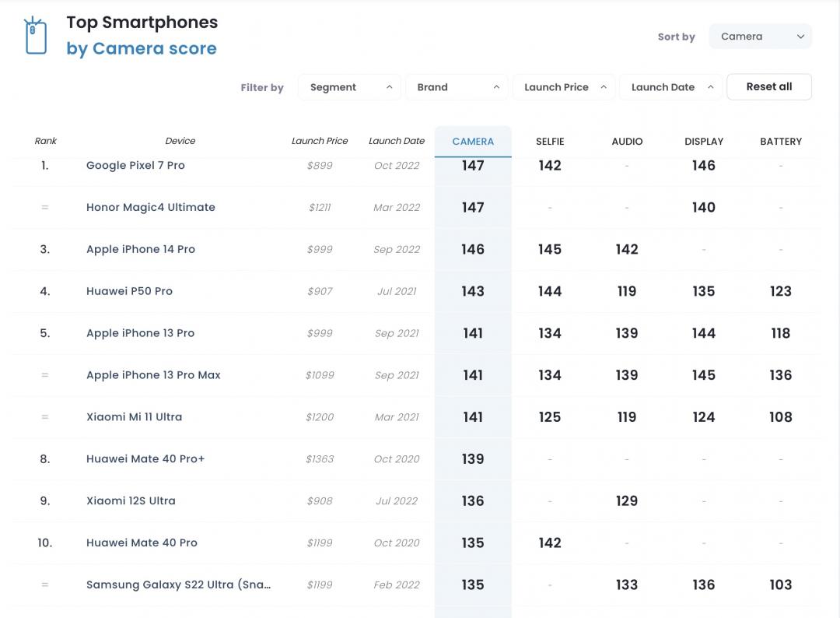Click selfie score 144 for Huawei P50 Pro
The height and width of the screenshot is (618, 840).
point(550,291)
